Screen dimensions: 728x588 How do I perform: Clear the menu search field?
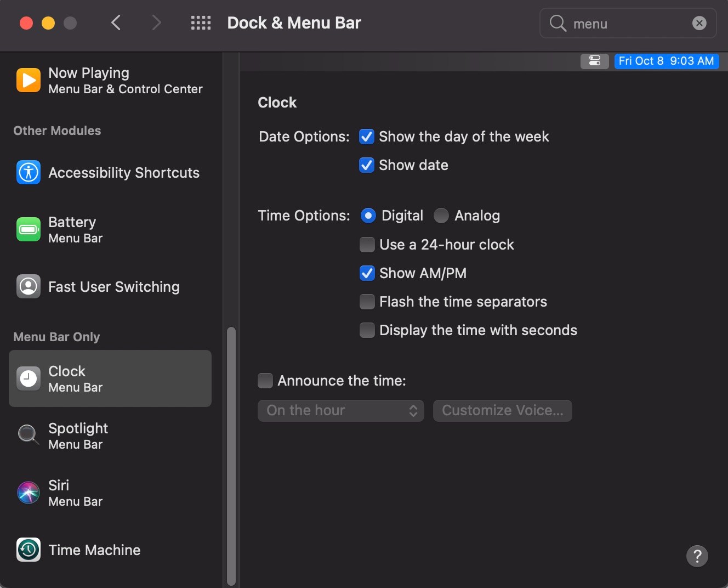coord(699,23)
